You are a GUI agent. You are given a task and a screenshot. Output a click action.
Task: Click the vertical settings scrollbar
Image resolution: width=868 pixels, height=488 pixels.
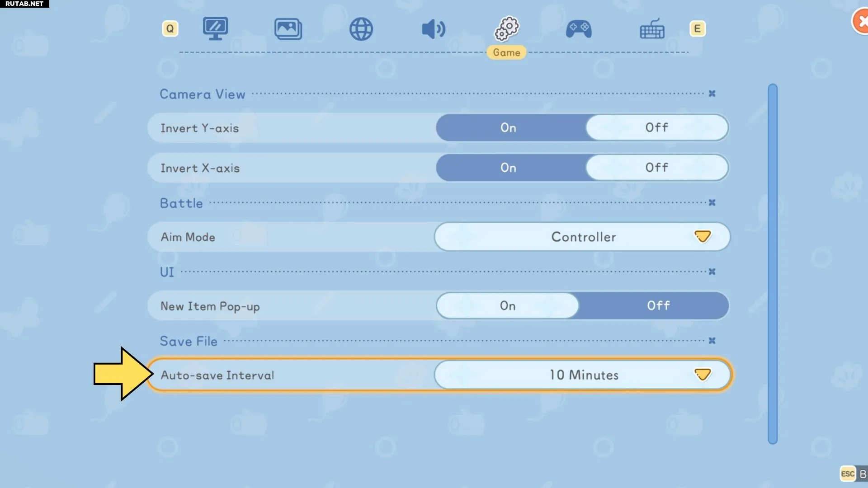(x=773, y=263)
